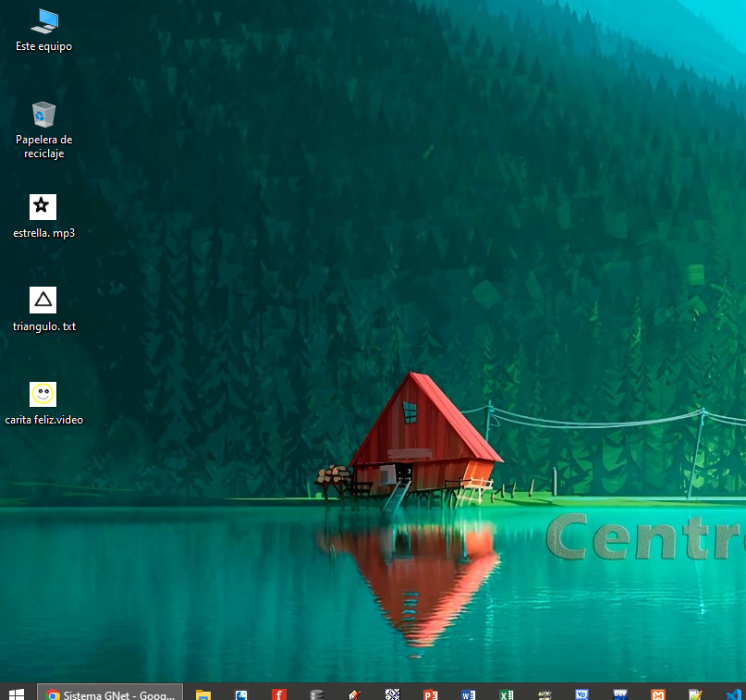This screenshot has width=746, height=700.
Task: Select the carita feliz.video file
Action: tap(43, 395)
